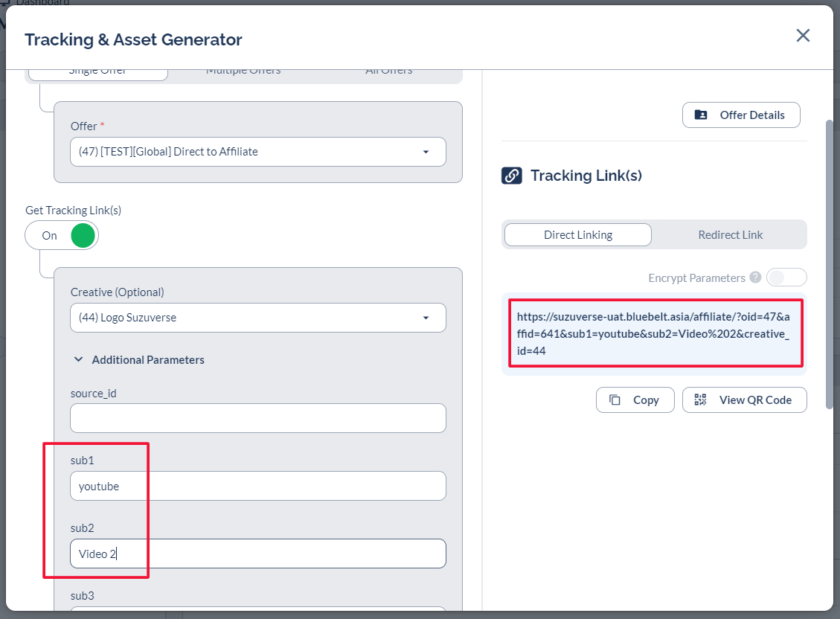The image size is (840, 619).
Task: Enable the Encrypt Parameters toggle
Action: tap(786, 278)
